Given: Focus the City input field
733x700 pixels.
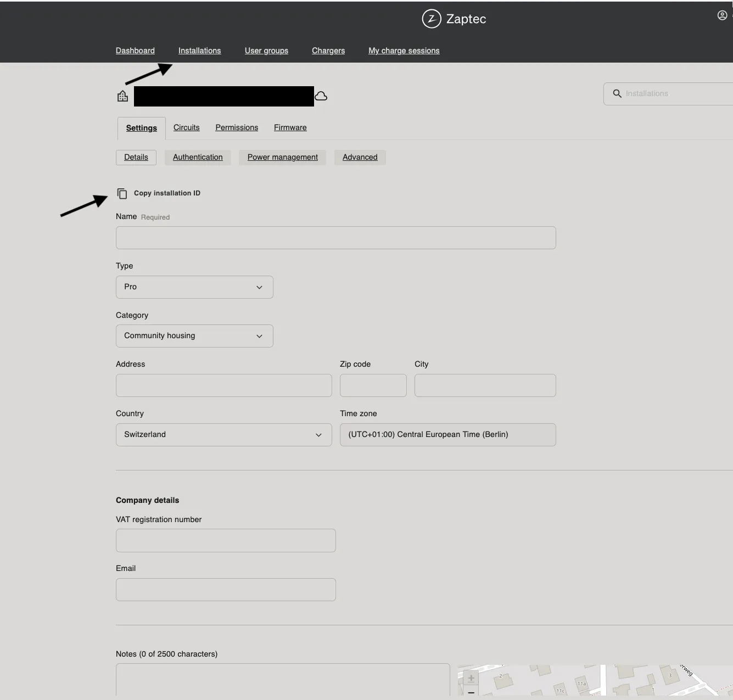Looking at the screenshot, I should click(x=485, y=385).
